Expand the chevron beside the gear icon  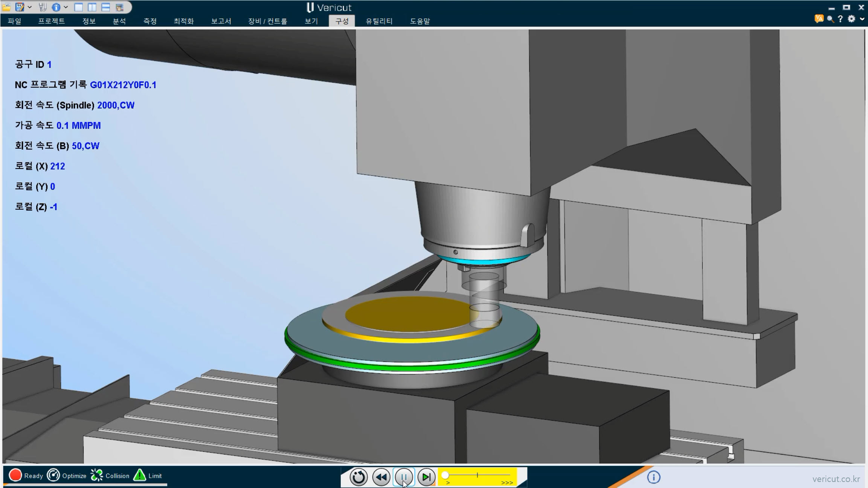(862, 19)
